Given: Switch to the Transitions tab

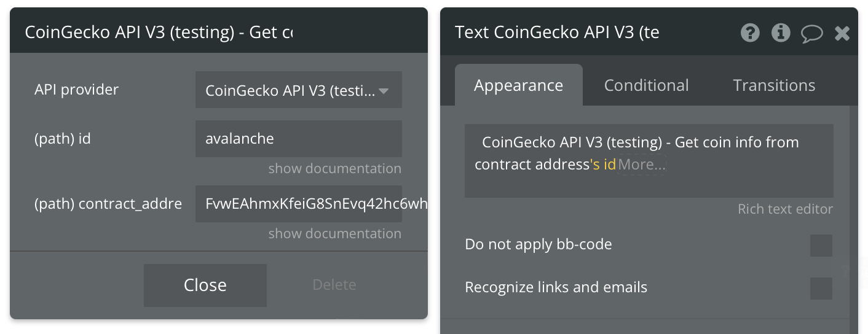Looking at the screenshot, I should 774,85.
